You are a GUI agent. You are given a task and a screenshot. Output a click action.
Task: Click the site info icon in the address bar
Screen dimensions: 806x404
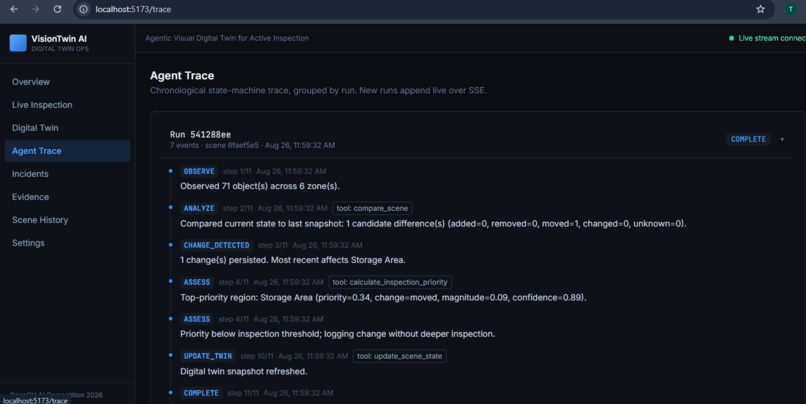point(83,9)
